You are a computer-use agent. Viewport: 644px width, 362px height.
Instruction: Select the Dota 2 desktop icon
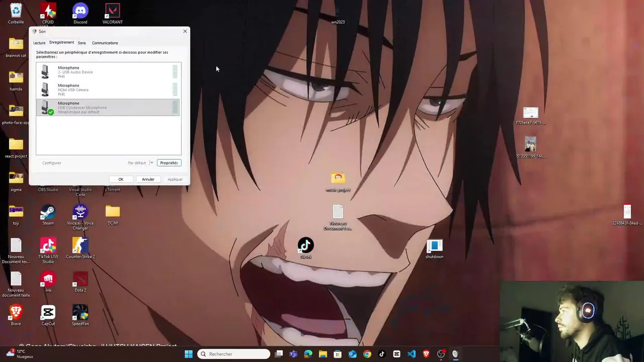[x=80, y=282]
